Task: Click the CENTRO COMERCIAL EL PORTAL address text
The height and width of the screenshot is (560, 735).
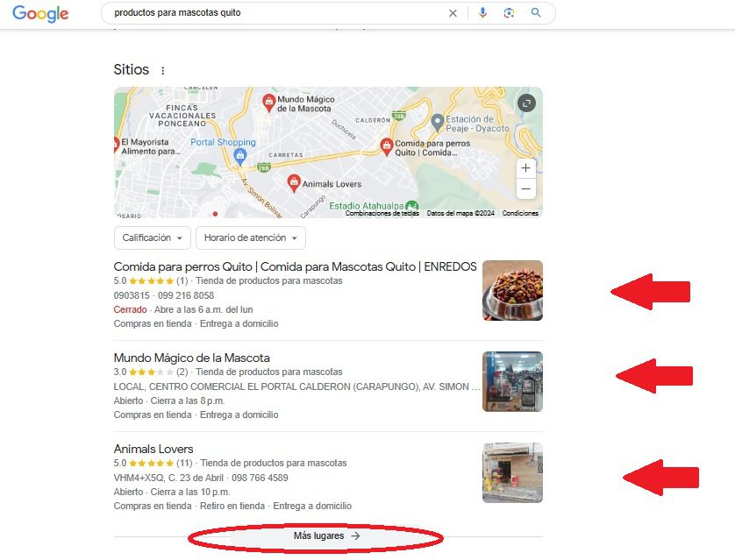Action: (x=296, y=386)
